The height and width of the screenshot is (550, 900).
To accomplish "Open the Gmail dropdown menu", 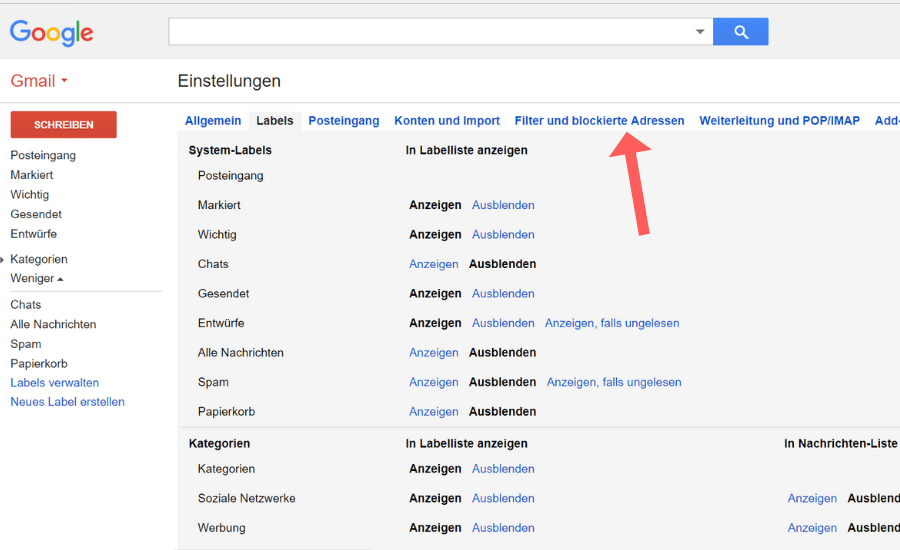I will coord(39,81).
